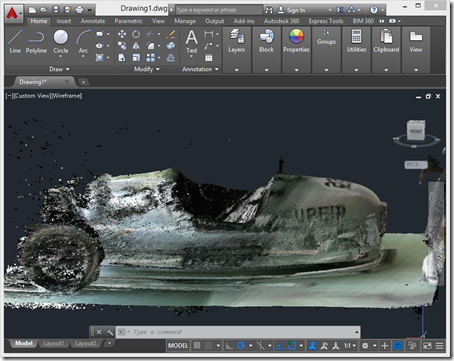Click the Autodesk Exchange Apps X icon
Image resolution: width=454 pixels, height=361 pixels.
pos(339,10)
